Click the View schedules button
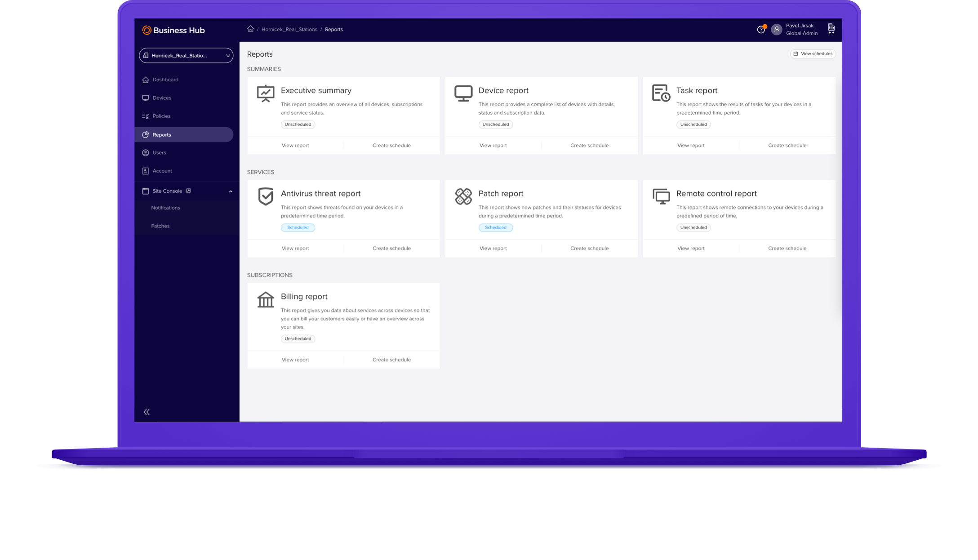 tap(813, 53)
